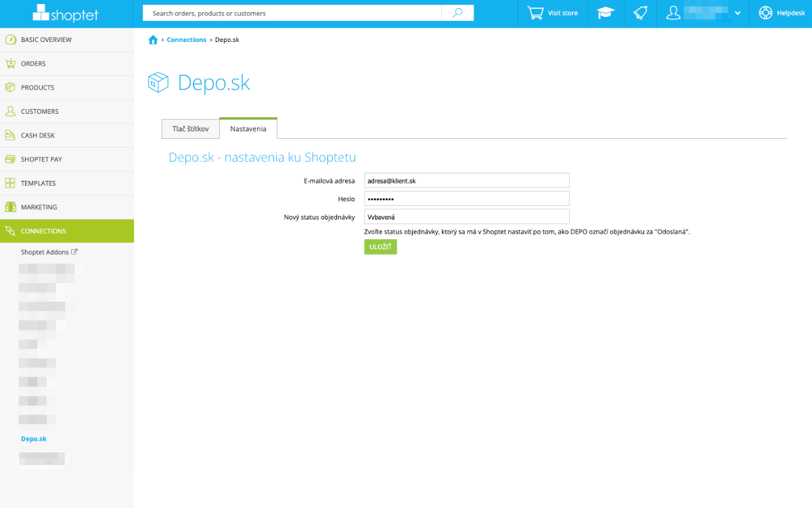Click the Shoptet logo
This screenshot has height=508, width=812.
point(66,13)
